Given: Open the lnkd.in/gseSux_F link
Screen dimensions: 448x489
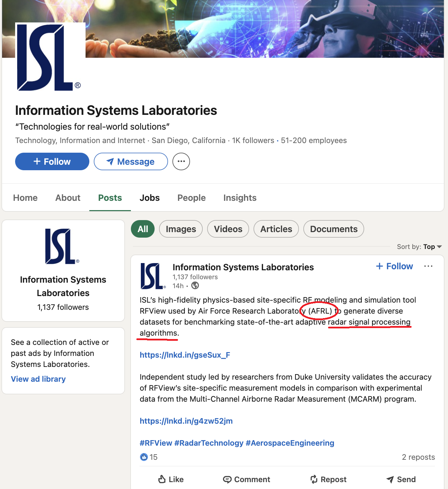Looking at the screenshot, I should (x=185, y=355).
